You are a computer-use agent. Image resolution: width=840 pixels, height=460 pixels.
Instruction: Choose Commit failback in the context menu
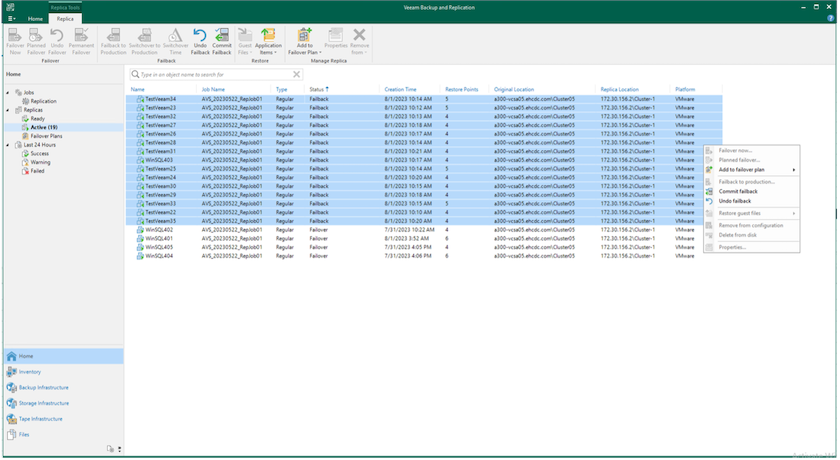[738, 191]
